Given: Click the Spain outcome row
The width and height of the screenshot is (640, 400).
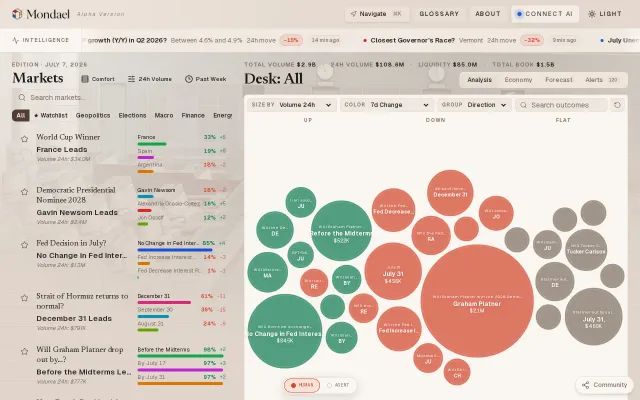Looking at the screenshot, I should pos(182,154).
